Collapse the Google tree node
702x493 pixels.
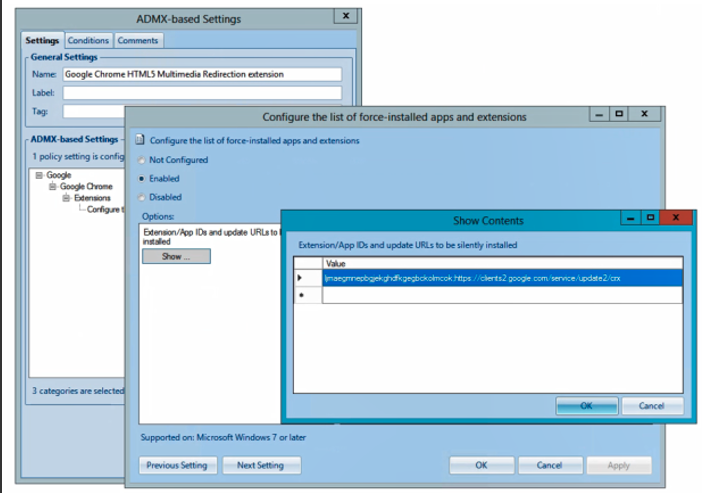(39, 175)
